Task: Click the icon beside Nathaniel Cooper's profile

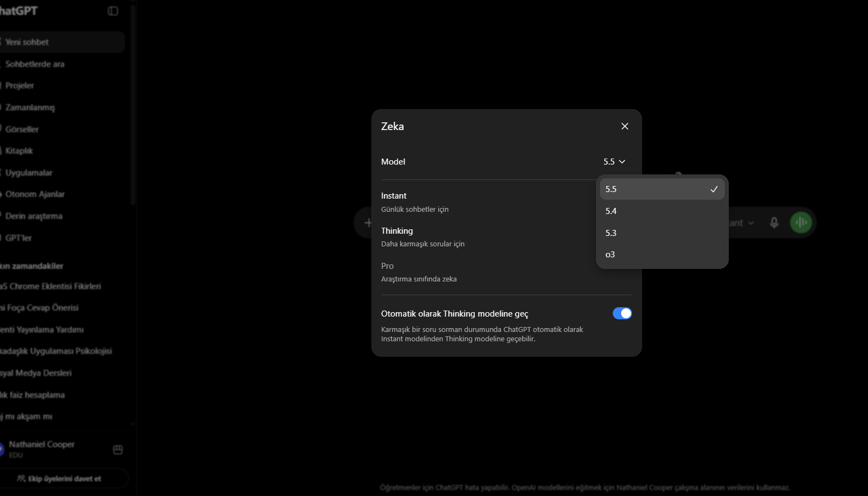Action: click(118, 450)
